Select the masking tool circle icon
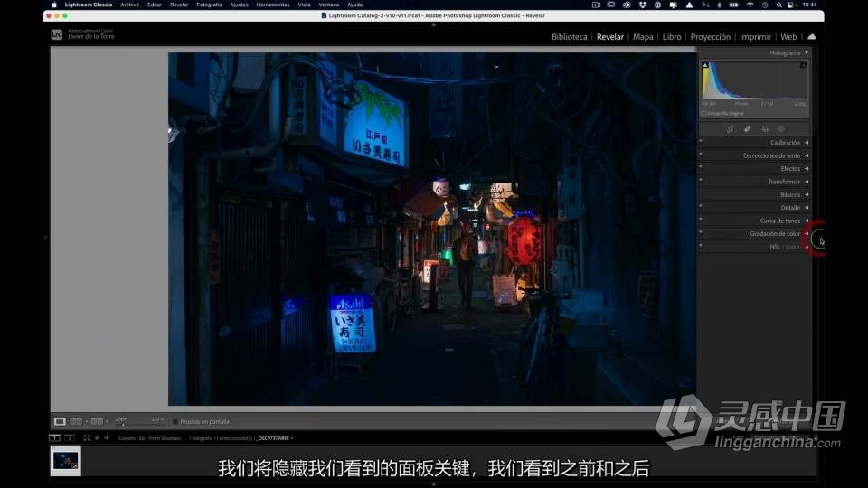 coord(781,129)
